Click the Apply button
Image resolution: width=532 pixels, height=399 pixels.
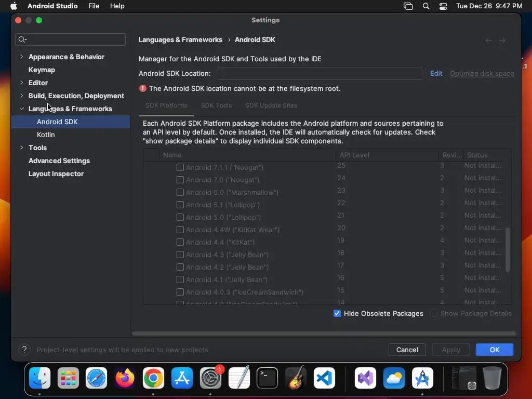(x=451, y=350)
